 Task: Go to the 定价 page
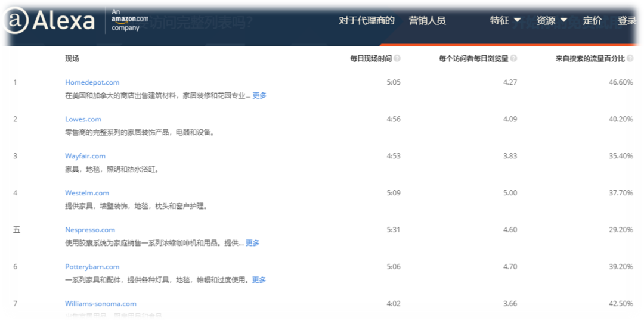click(592, 21)
